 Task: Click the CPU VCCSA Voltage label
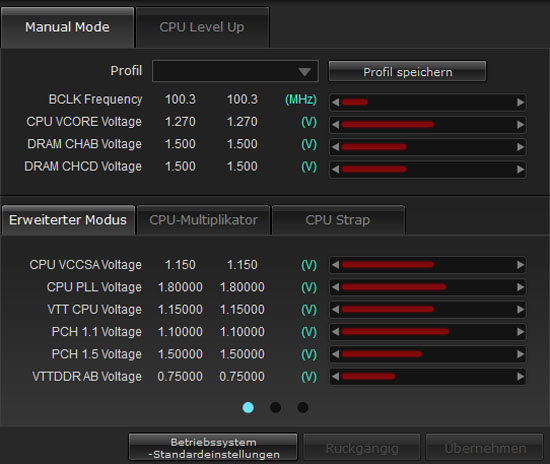pos(85,265)
